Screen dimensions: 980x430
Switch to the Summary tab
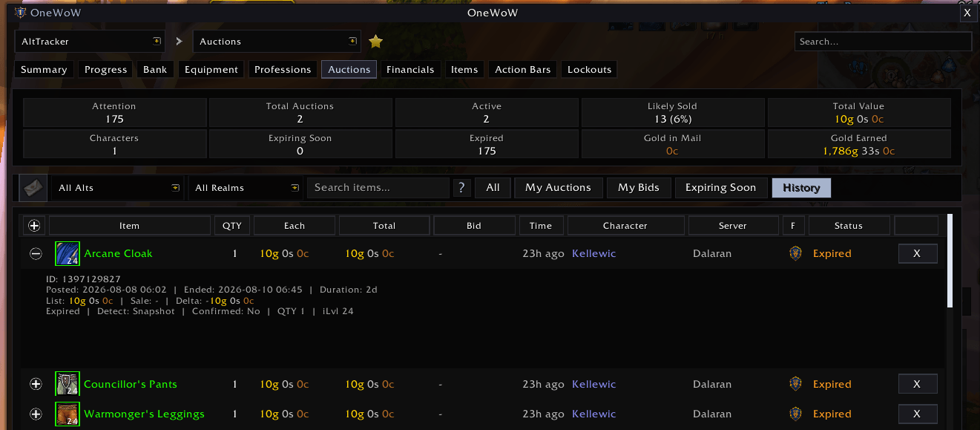(x=44, y=70)
